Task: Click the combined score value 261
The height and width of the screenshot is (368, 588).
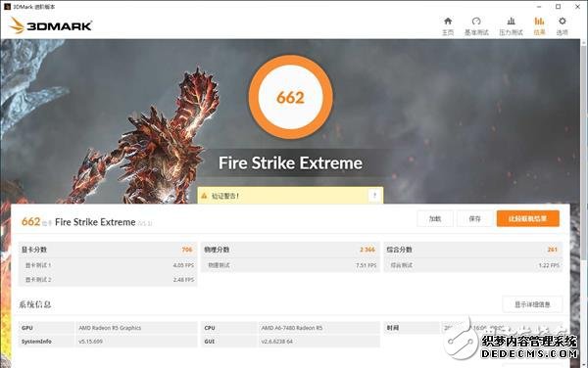Action: 553,250
